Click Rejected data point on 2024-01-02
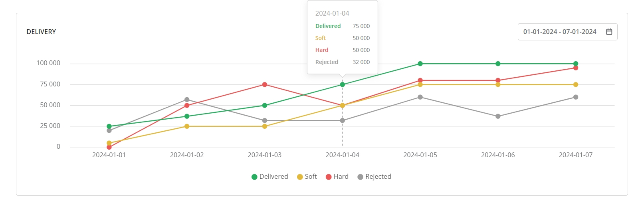This screenshot has height=198, width=644. point(187,100)
